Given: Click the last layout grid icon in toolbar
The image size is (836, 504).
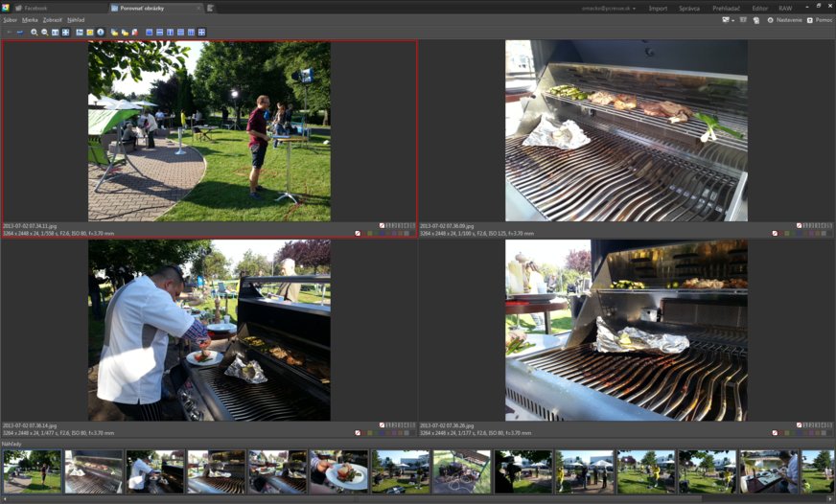Looking at the screenshot, I should pos(202,32).
